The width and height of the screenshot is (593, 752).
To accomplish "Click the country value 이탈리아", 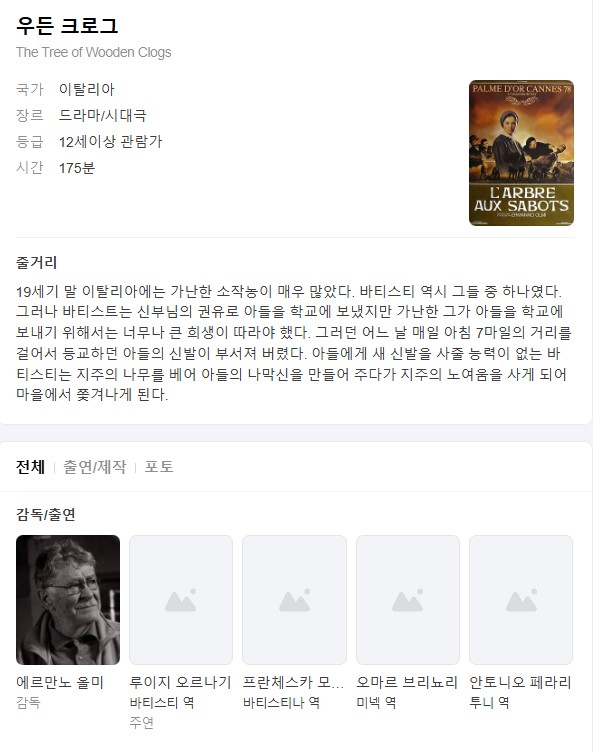I will [x=86, y=89].
